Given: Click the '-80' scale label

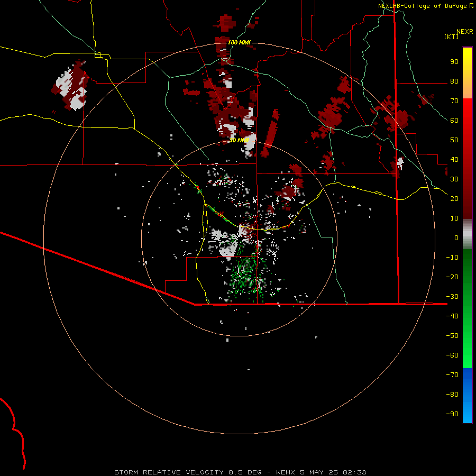Looking at the screenshot, I should pos(452,395).
